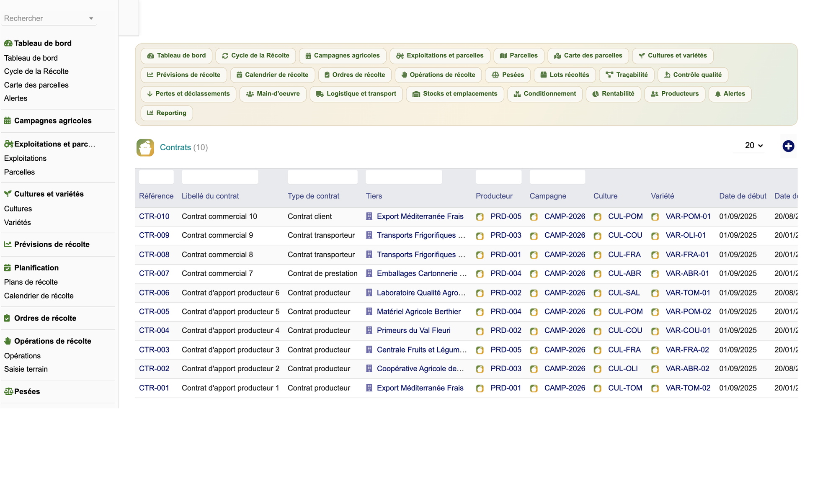The image size is (815, 504).
Task: Click the calendar icon beside Campagnes agricoles in sidebar
Action: 8,121
